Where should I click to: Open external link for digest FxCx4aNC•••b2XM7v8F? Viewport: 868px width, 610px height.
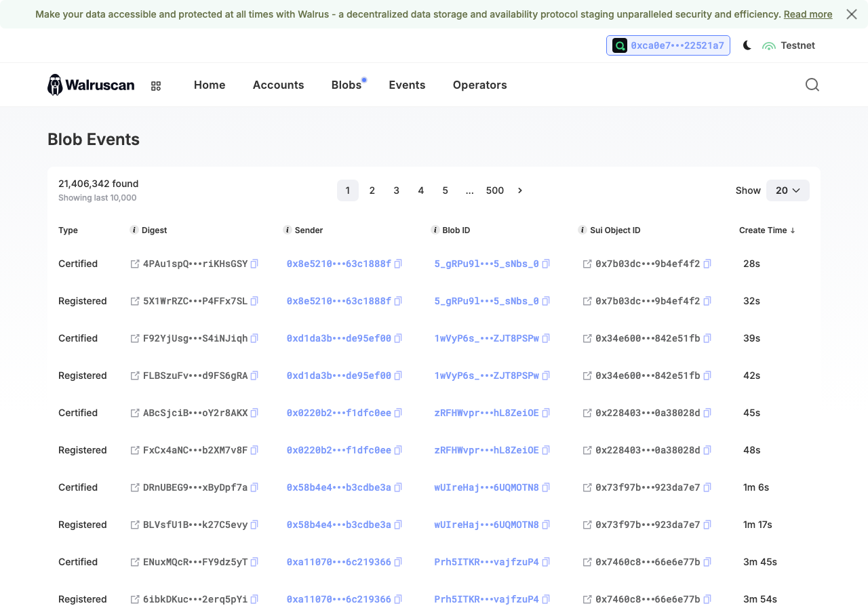[x=135, y=450]
